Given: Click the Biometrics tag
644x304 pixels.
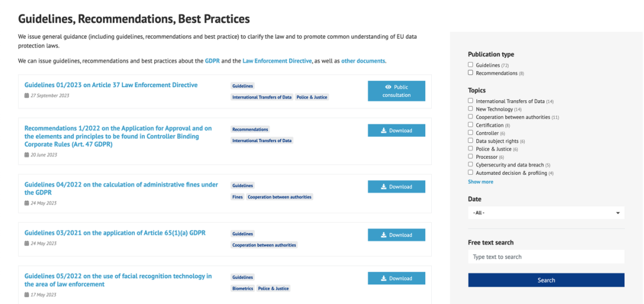Looking at the screenshot, I should point(242,288).
